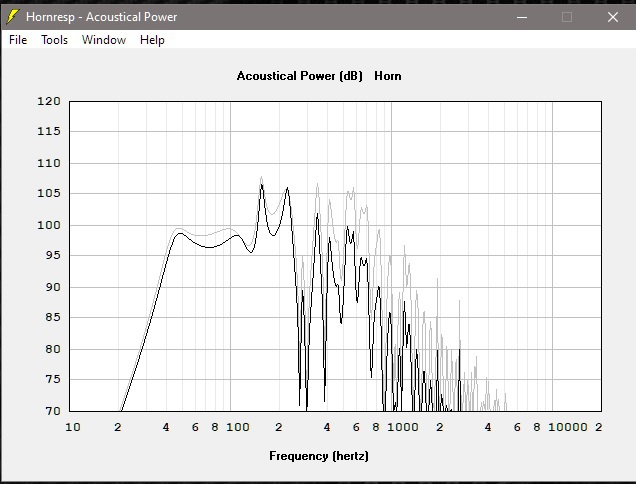Click the 75 y-axis value

(x=53, y=379)
